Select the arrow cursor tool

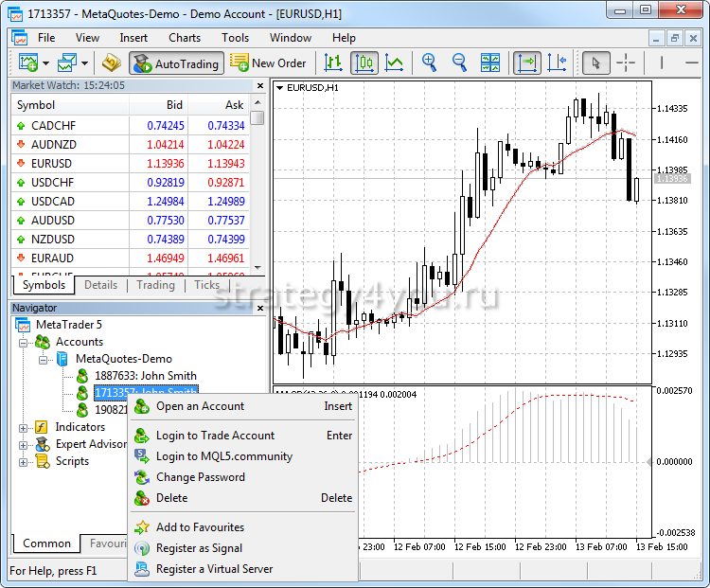click(x=595, y=62)
